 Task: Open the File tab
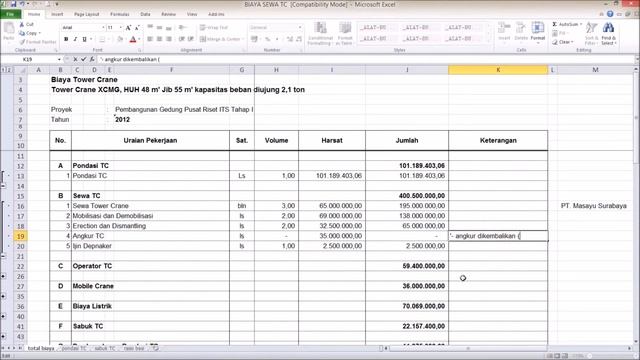(11, 14)
